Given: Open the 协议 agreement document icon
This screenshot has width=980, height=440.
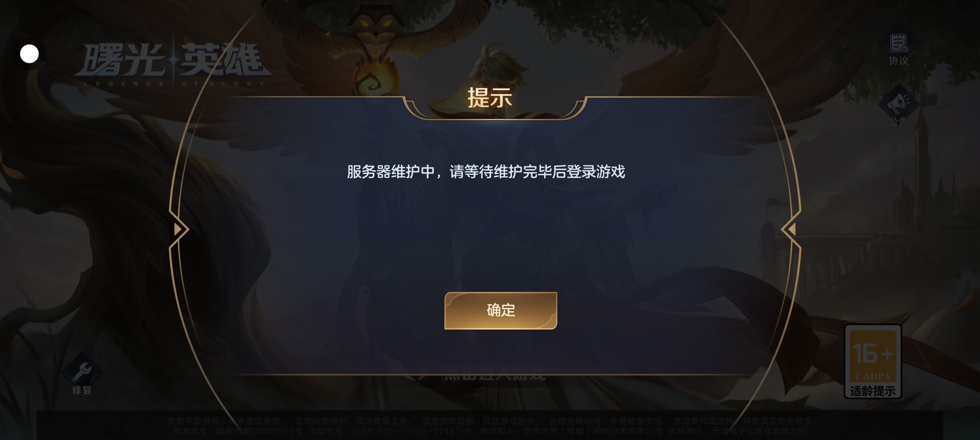Looking at the screenshot, I should click(x=898, y=42).
